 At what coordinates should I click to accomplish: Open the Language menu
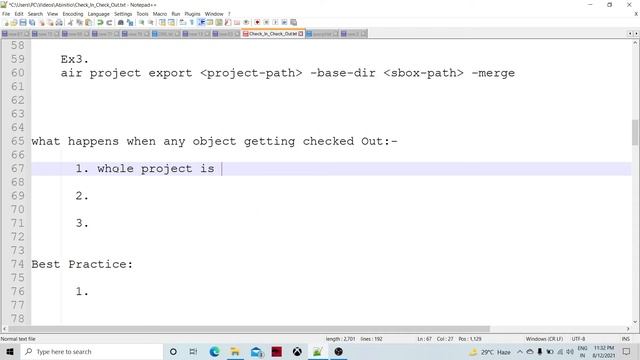pyautogui.click(x=98, y=14)
